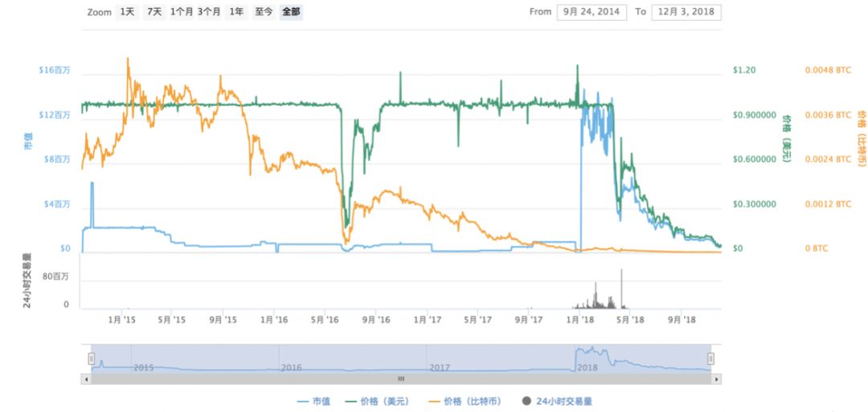Set zoom range to 1个月
This screenshot has width=868, height=412.
pos(182,11)
